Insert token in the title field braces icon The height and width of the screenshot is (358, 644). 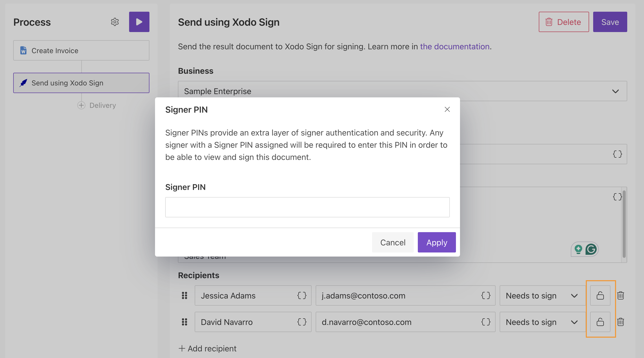click(x=617, y=154)
